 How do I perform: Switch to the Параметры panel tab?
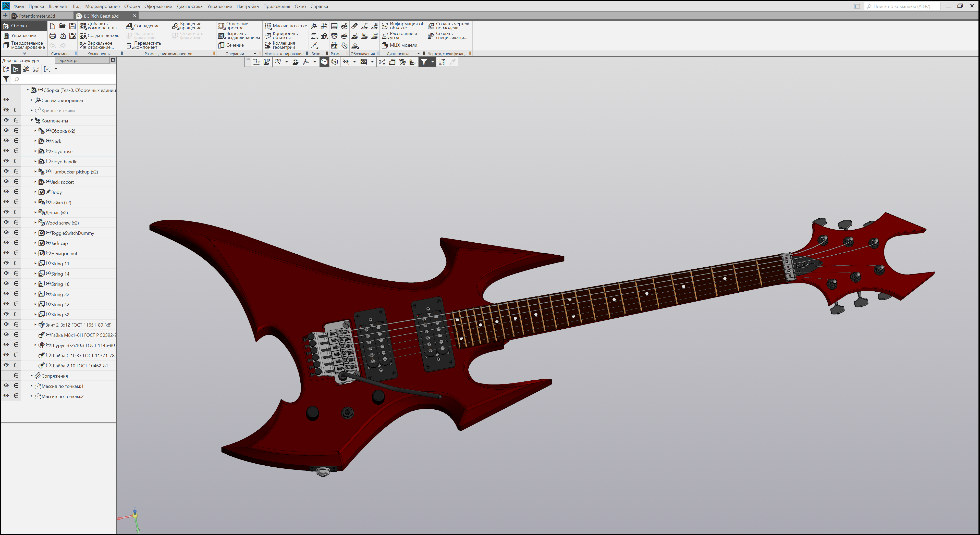68,60
